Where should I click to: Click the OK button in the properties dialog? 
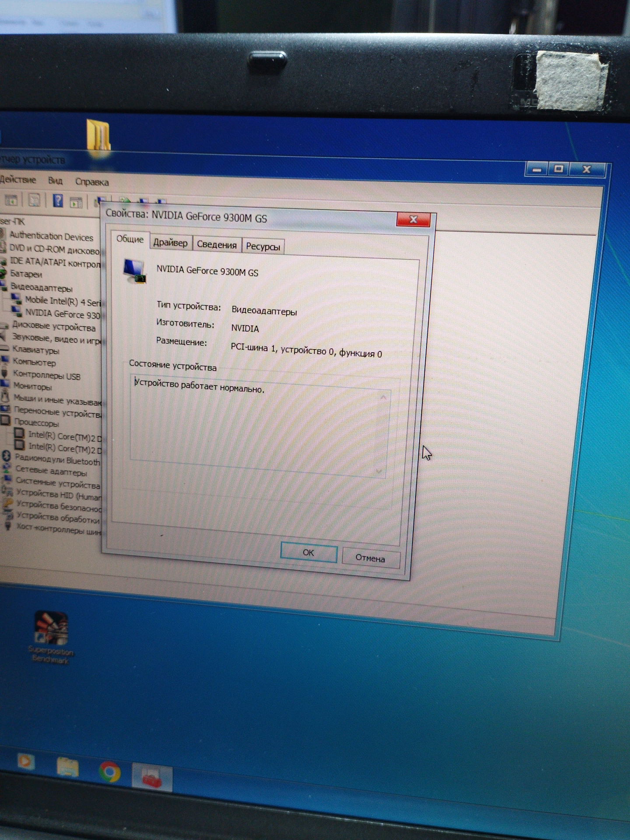(308, 553)
